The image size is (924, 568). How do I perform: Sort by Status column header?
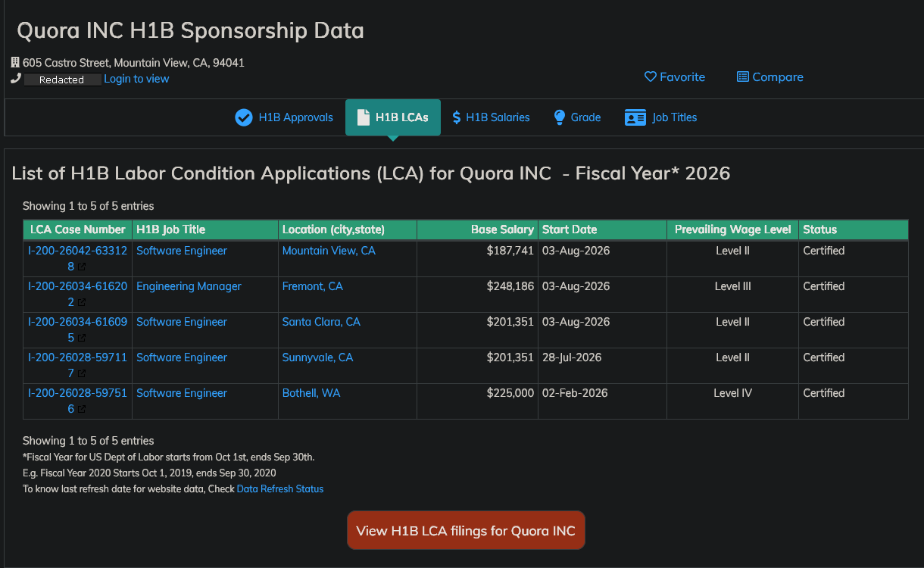854,229
